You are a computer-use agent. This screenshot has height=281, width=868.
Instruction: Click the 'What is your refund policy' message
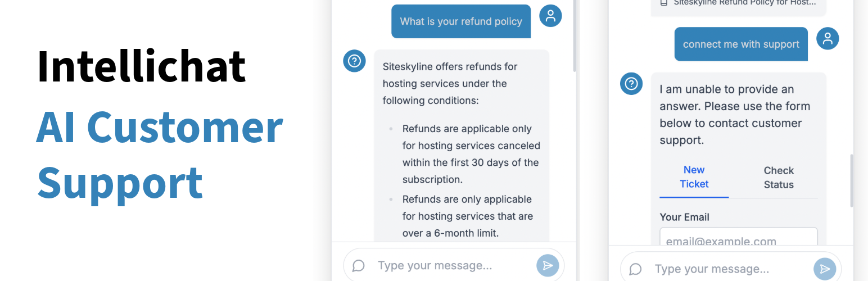[x=461, y=22]
